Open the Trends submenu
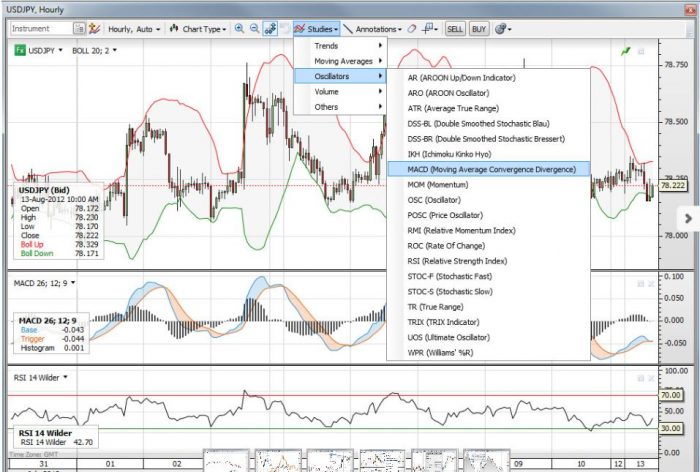 click(x=340, y=46)
